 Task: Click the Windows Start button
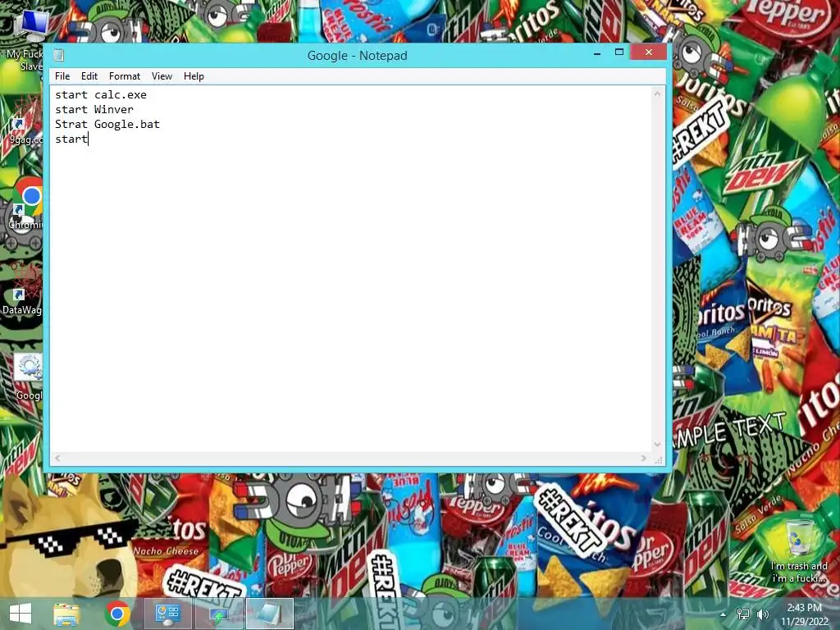click(21, 614)
